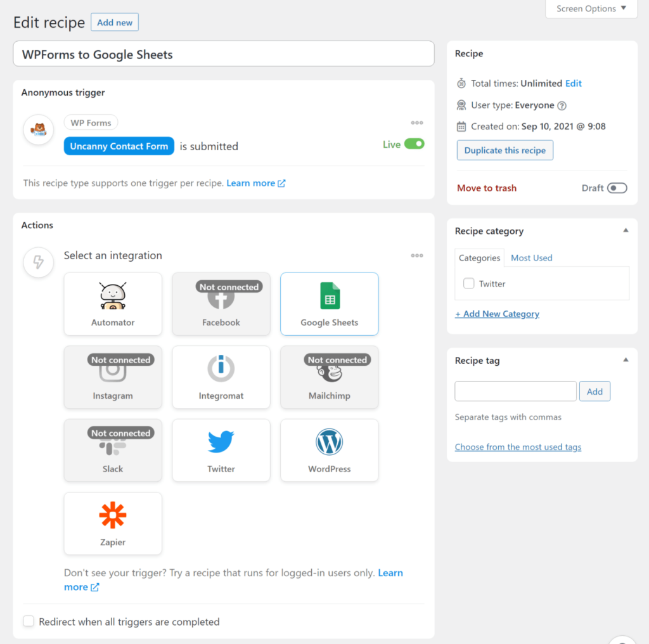Choose the Facebook integration tile
The image size is (649, 644).
click(x=221, y=304)
